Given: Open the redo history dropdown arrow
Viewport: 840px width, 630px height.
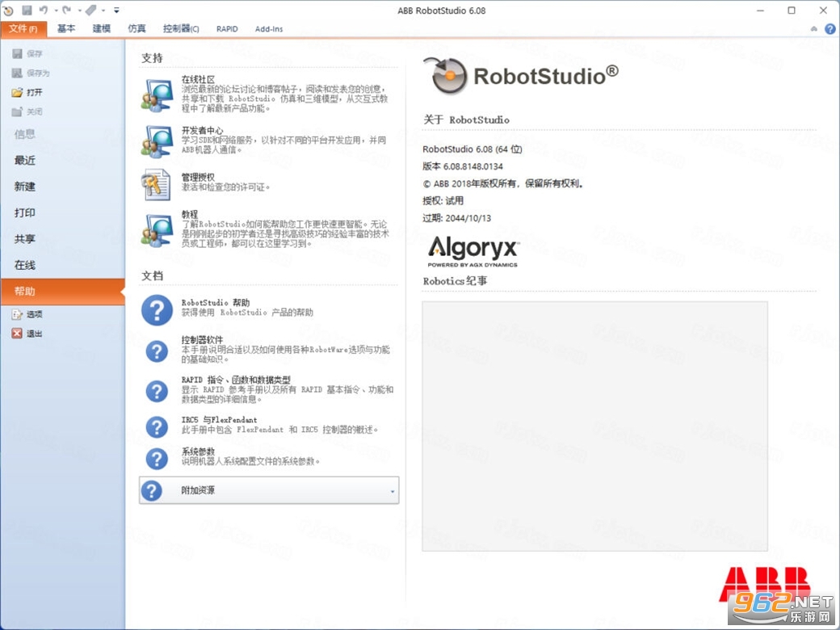Looking at the screenshot, I should (79, 10).
